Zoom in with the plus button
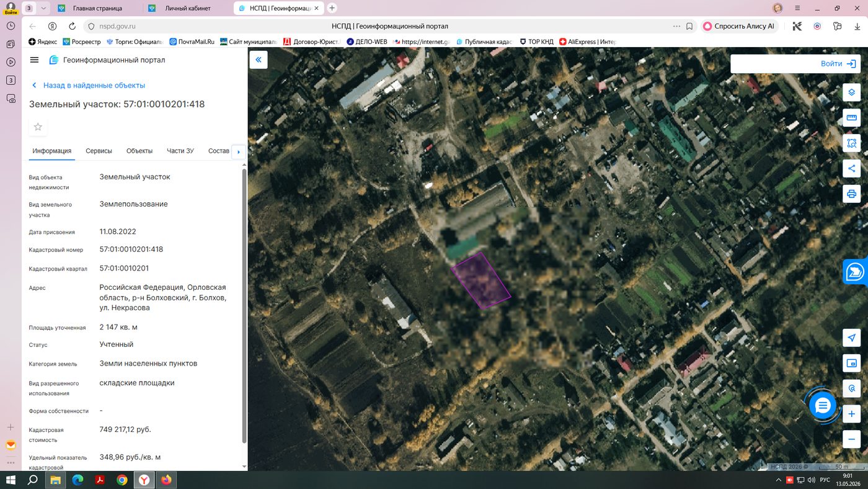Screen dimensions: 868x489 pos(852,414)
